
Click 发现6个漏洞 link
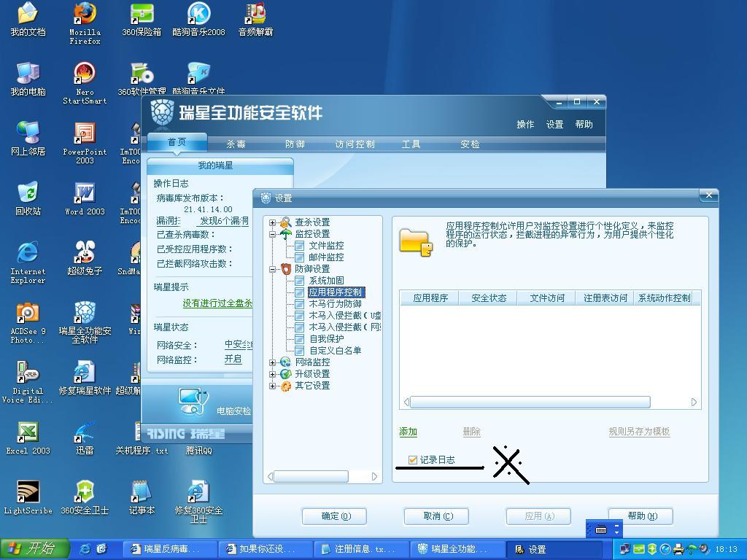pyautogui.click(x=224, y=220)
